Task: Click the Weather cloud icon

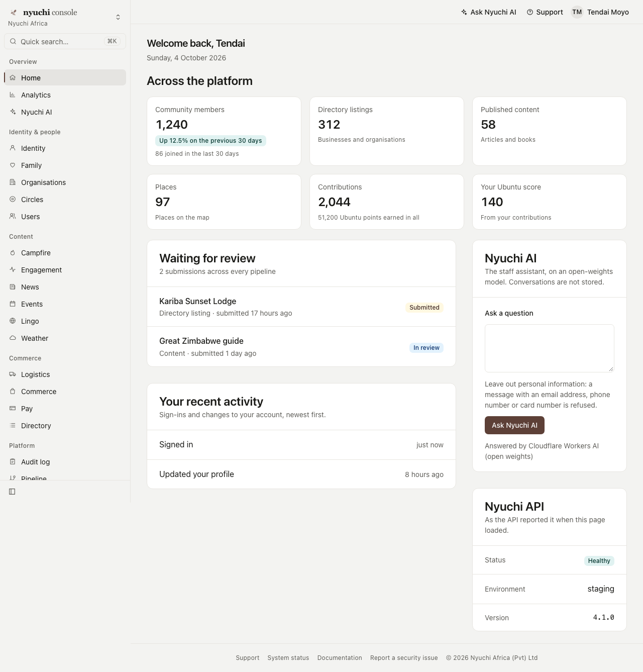Action: 13,338
